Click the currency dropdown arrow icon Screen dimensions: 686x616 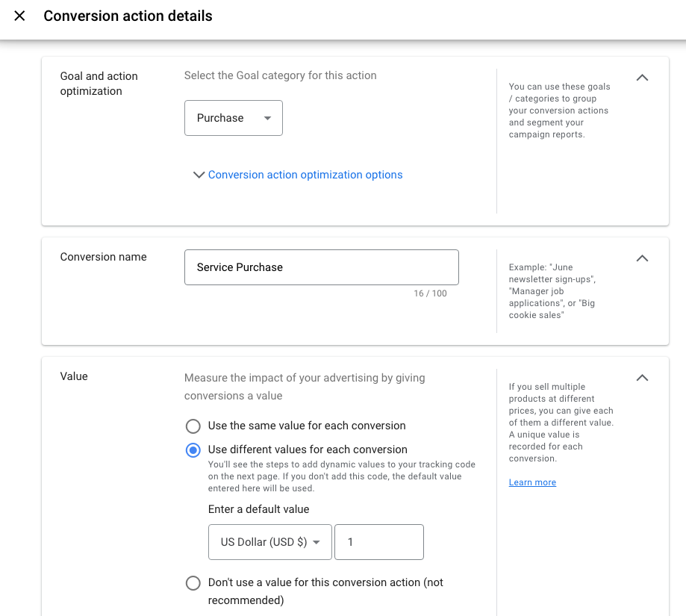[x=317, y=542]
